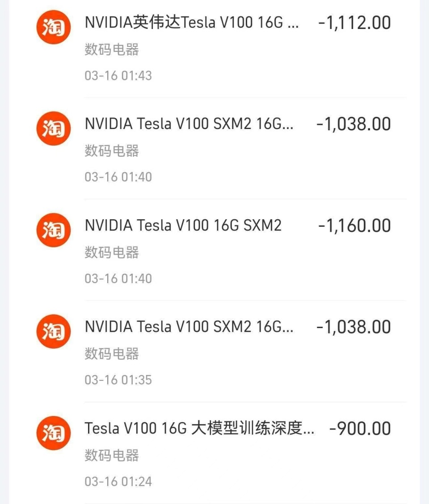Open the NVIDIA英伟达Tesla V100 16G transaction title

tap(192, 23)
